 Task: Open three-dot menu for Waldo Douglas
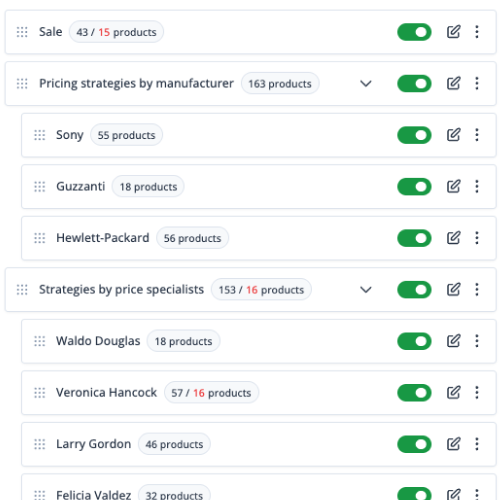coord(477,341)
